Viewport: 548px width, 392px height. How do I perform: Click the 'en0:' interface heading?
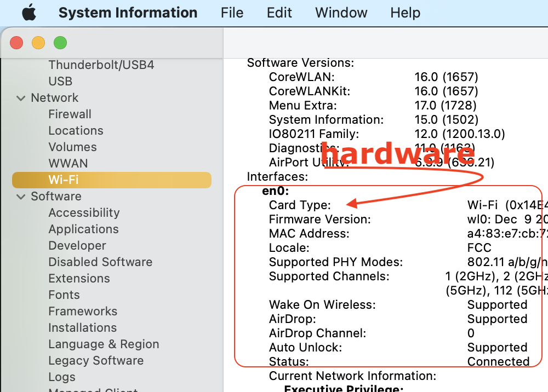coord(276,191)
